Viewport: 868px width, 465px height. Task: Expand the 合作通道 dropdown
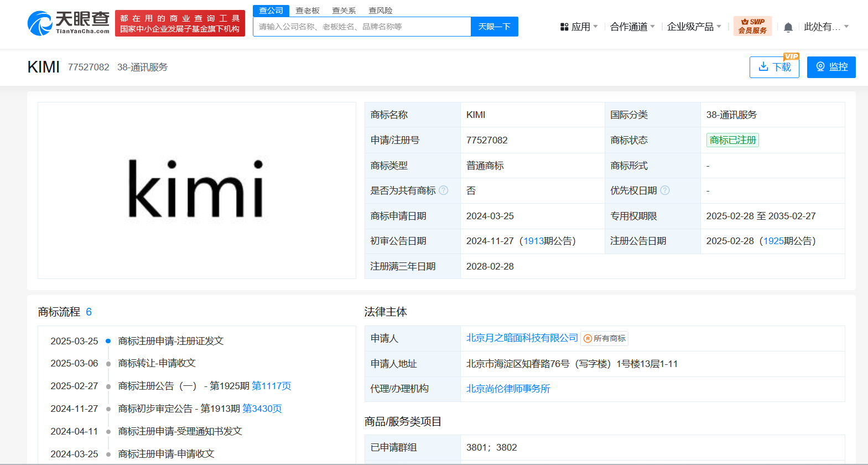click(x=632, y=27)
